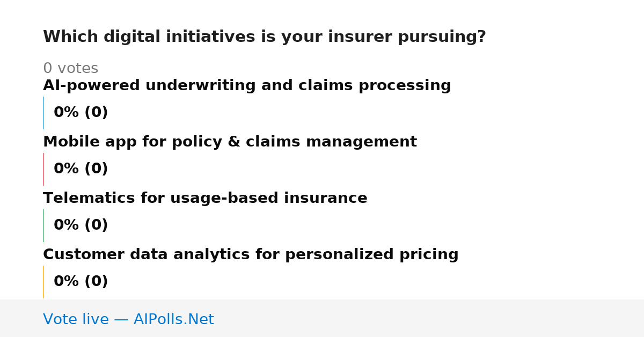The width and height of the screenshot is (644, 337).
Task: Click the 0% (0) result under Telematics
Action: (x=81, y=225)
